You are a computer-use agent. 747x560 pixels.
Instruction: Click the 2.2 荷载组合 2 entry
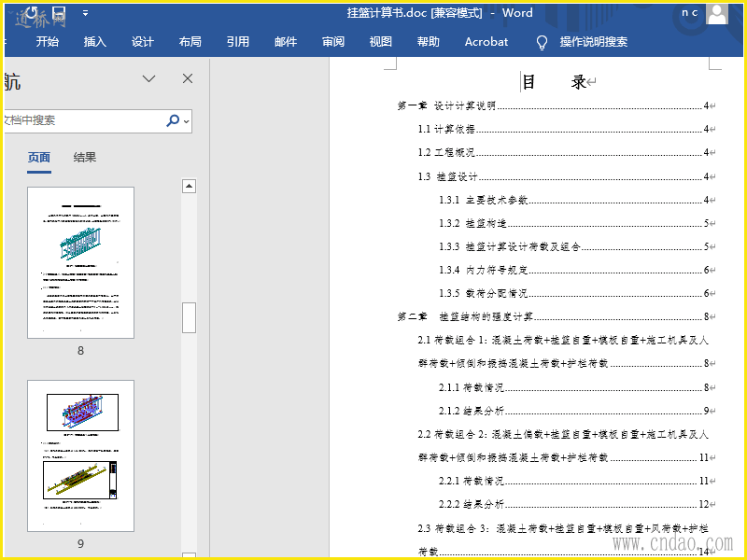coord(564,446)
